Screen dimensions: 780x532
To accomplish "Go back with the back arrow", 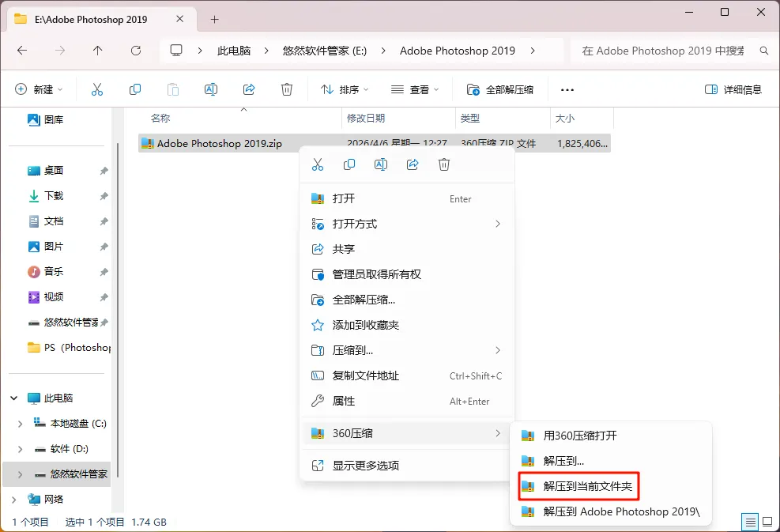I will [22, 51].
